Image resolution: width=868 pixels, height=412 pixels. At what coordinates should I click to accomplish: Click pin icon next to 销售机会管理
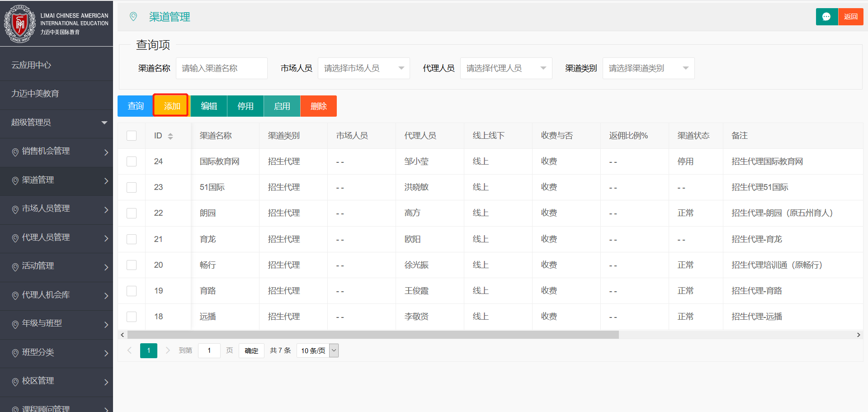tap(15, 152)
